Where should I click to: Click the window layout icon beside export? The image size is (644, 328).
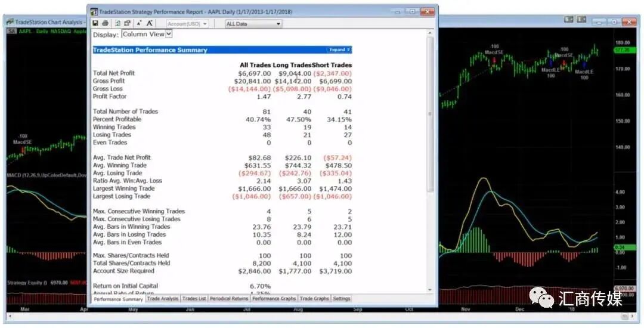coord(127,24)
